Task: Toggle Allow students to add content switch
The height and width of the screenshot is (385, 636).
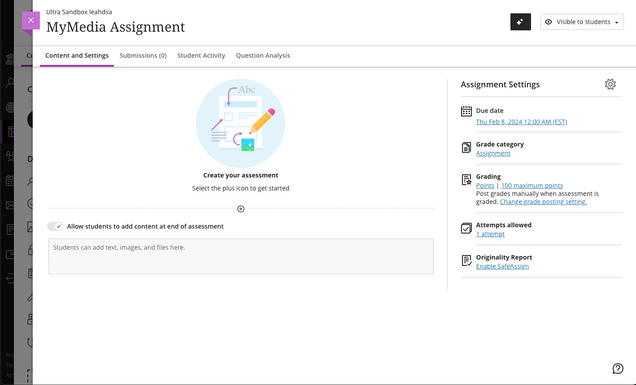Action: (55, 226)
